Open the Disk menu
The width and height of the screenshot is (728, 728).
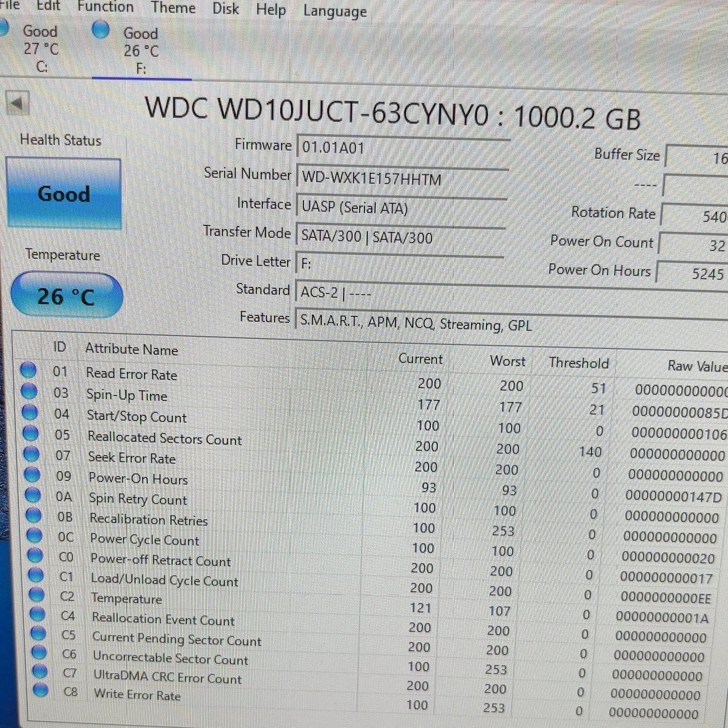[x=225, y=9]
